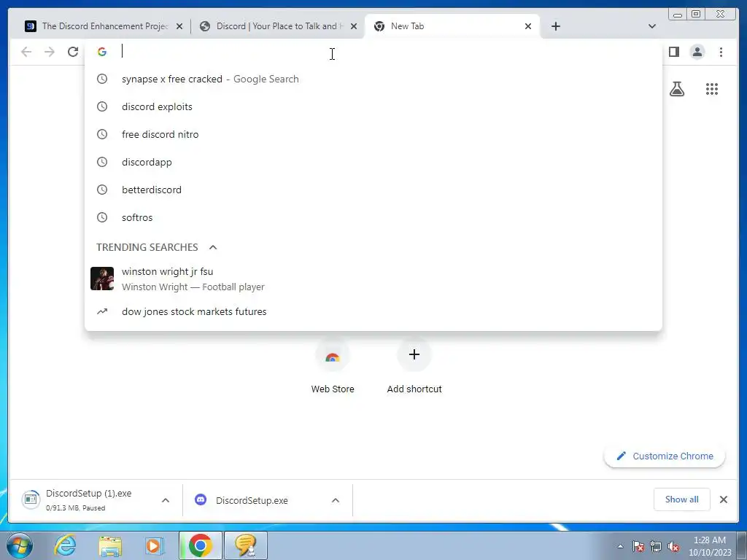Click the Winston Wright player thumbnail
Screen dimensions: 747x560
point(102,279)
